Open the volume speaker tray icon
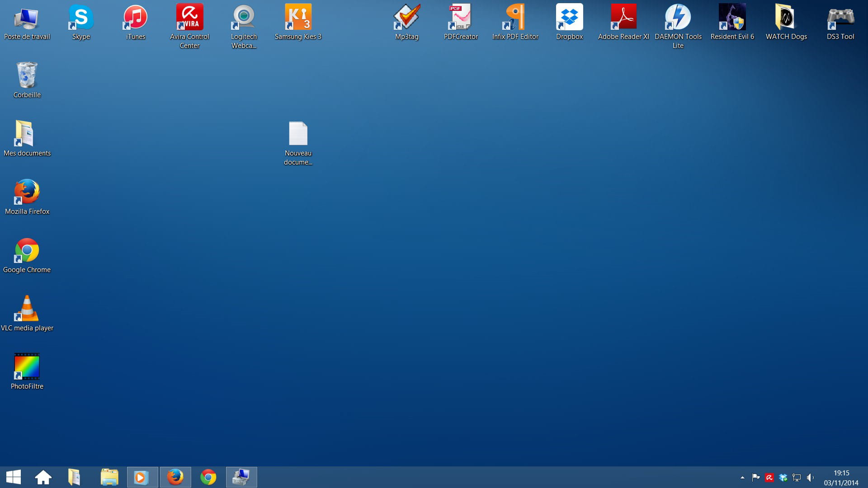868x488 pixels. tap(810, 478)
